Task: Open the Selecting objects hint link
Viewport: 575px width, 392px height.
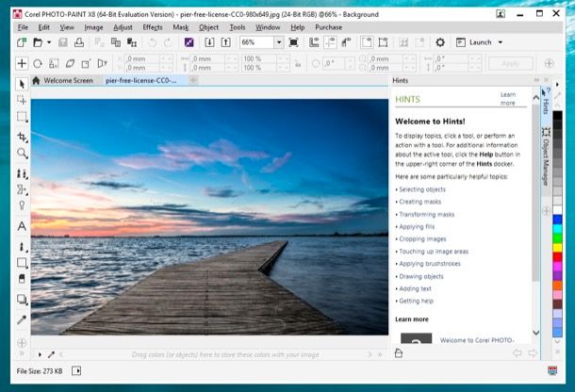Action: [422, 189]
